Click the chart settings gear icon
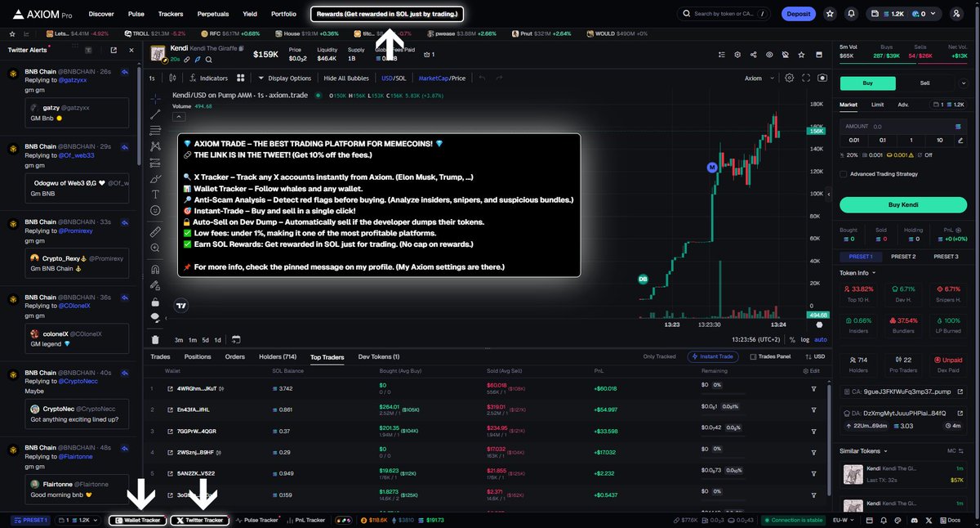The image size is (980, 528). coord(789,78)
